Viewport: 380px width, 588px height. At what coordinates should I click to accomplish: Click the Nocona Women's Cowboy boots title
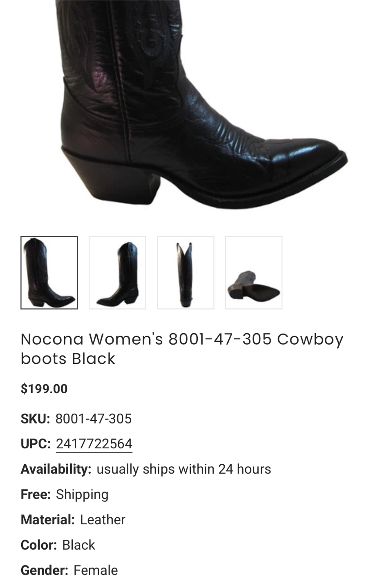pos(182,349)
